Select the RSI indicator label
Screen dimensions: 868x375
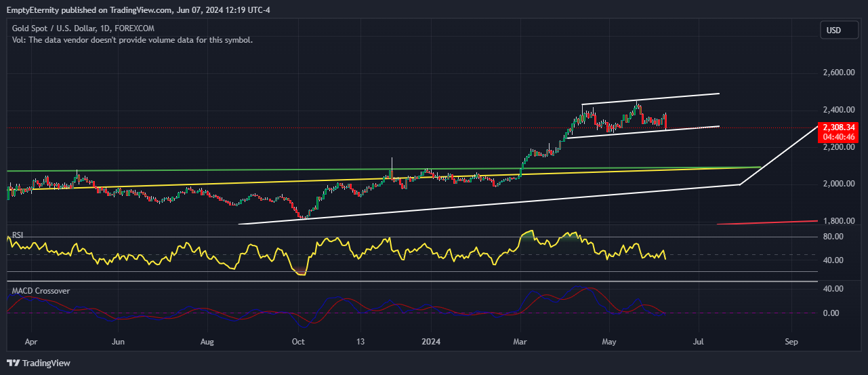18,235
